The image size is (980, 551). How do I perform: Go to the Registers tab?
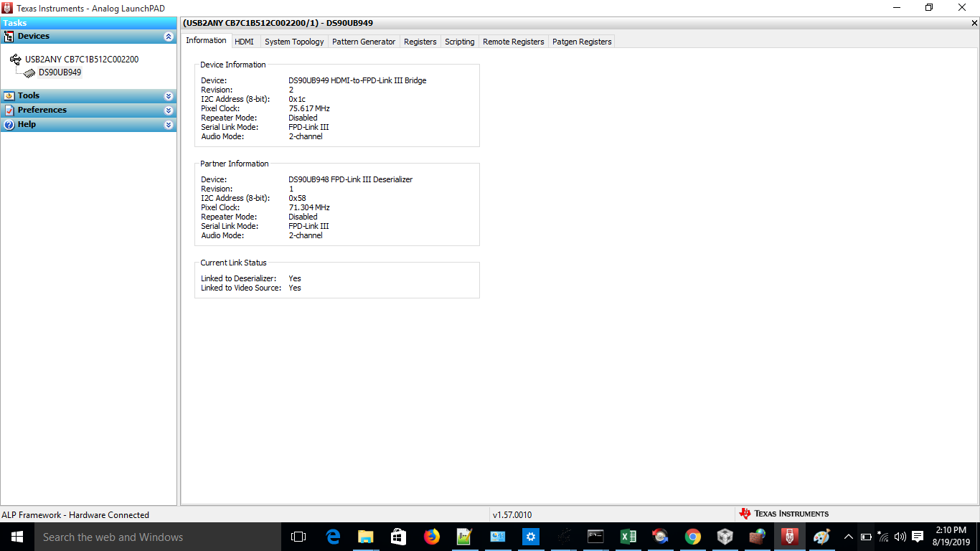click(420, 42)
